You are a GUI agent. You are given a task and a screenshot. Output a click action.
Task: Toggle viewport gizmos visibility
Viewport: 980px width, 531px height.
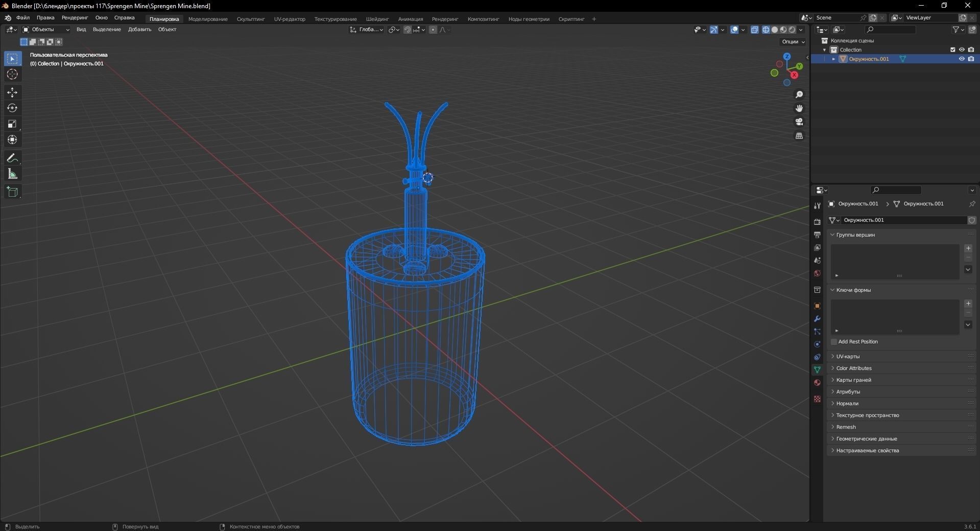pos(714,30)
